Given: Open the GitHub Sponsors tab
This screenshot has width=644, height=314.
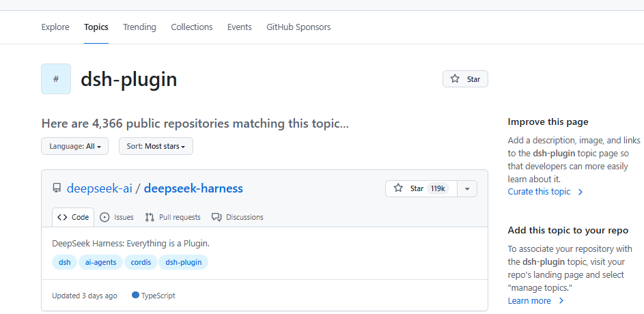Looking at the screenshot, I should tap(298, 27).
